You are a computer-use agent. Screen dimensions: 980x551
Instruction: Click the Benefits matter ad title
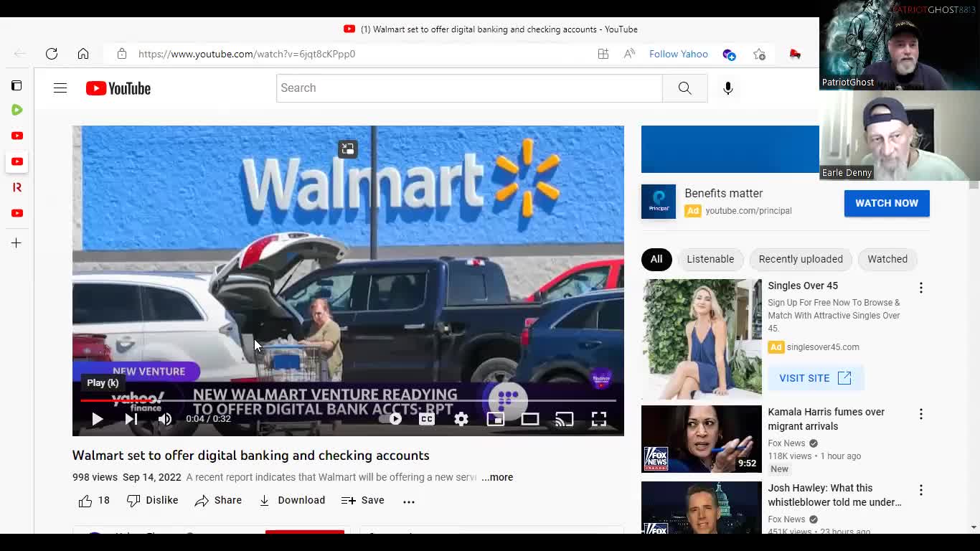(724, 193)
